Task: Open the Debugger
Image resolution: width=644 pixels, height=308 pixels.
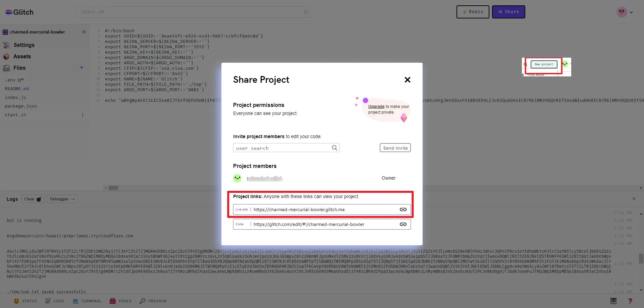Action: (62, 199)
